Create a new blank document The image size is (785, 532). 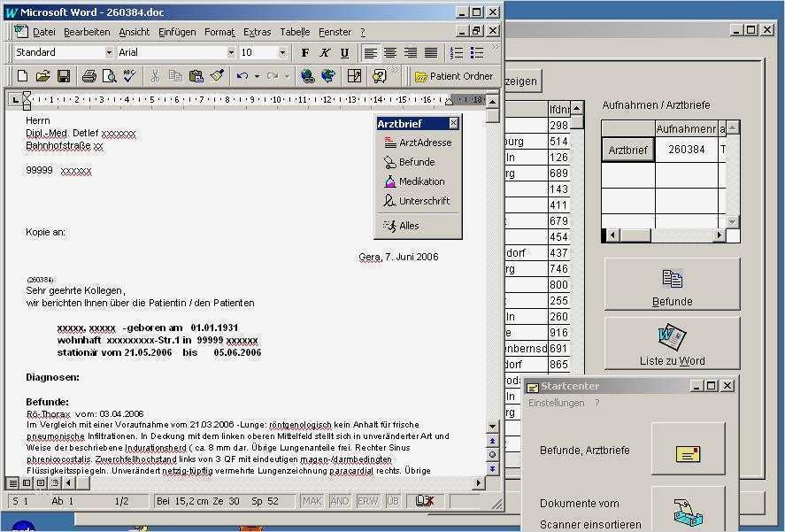tap(22, 76)
